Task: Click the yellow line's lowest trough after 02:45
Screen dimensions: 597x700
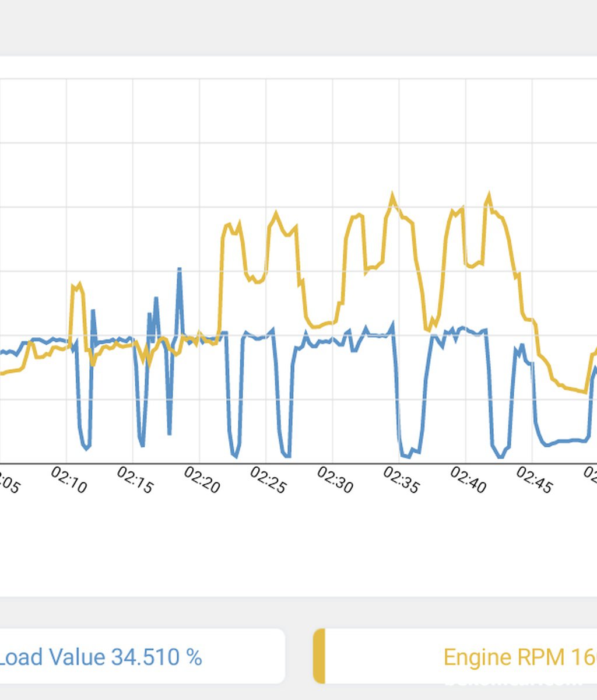Action: (585, 391)
